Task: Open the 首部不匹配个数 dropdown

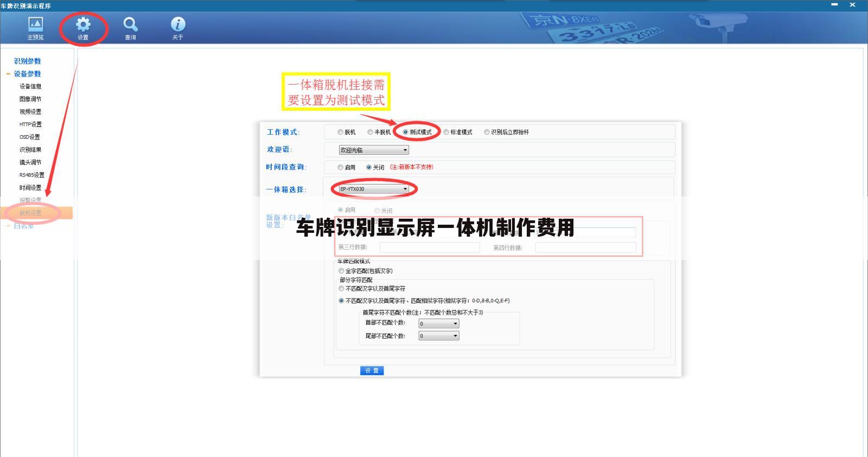Action: click(x=439, y=323)
